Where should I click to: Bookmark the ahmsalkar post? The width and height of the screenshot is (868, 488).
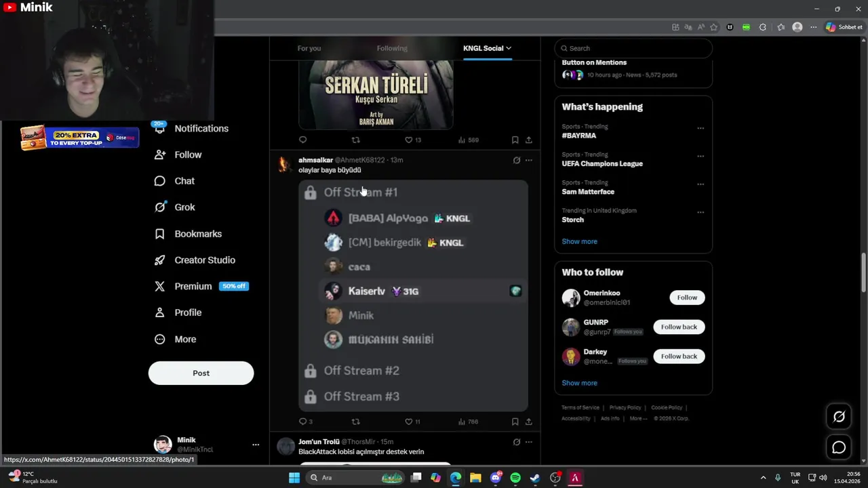(515, 422)
